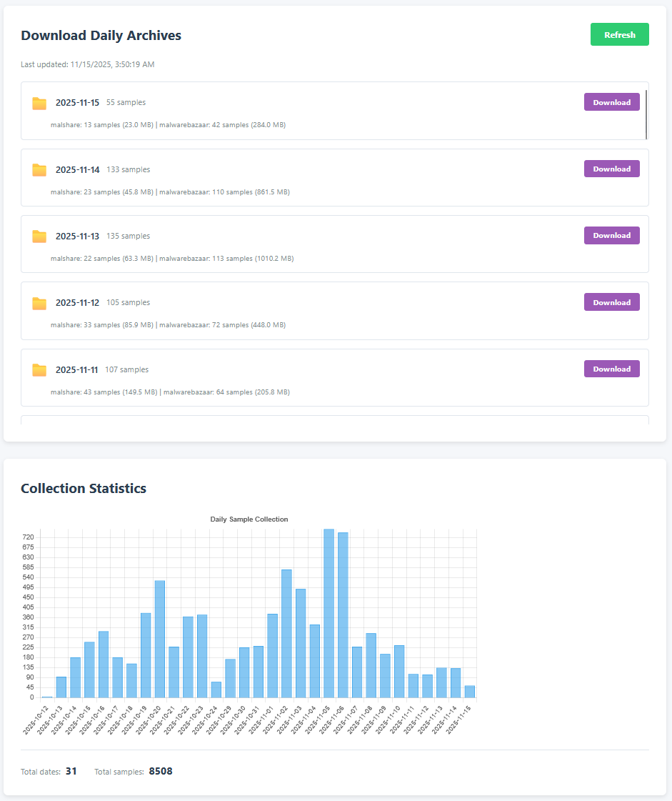
Task: Click the folder icon beside 2025-11-15
Action: (x=39, y=104)
